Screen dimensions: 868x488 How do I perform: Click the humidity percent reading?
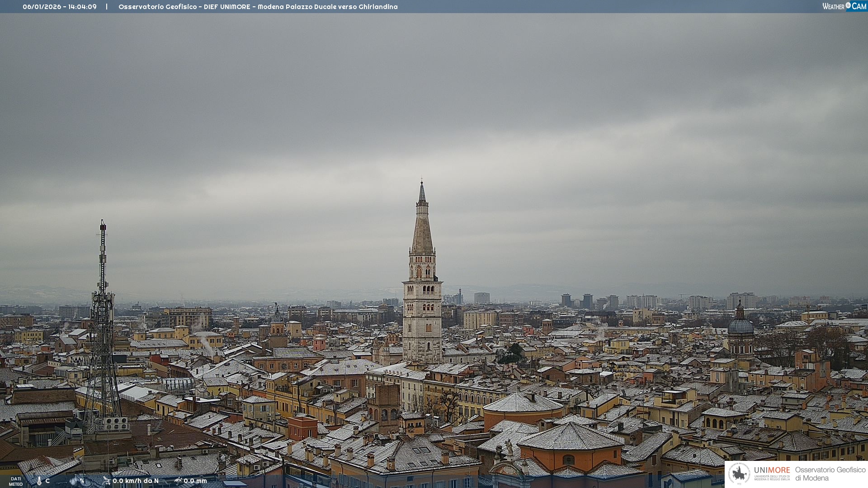[82, 481]
